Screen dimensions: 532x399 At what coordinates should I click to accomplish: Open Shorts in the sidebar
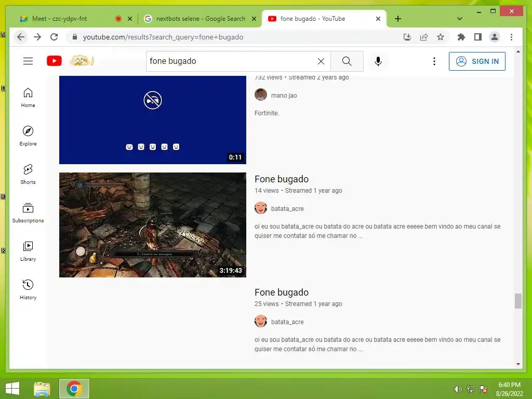[28, 175]
